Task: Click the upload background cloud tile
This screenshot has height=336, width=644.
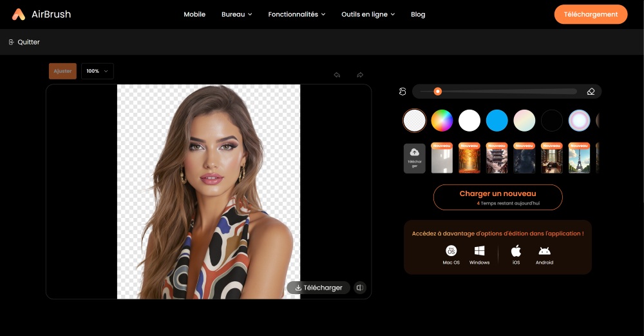Action: pyautogui.click(x=414, y=159)
